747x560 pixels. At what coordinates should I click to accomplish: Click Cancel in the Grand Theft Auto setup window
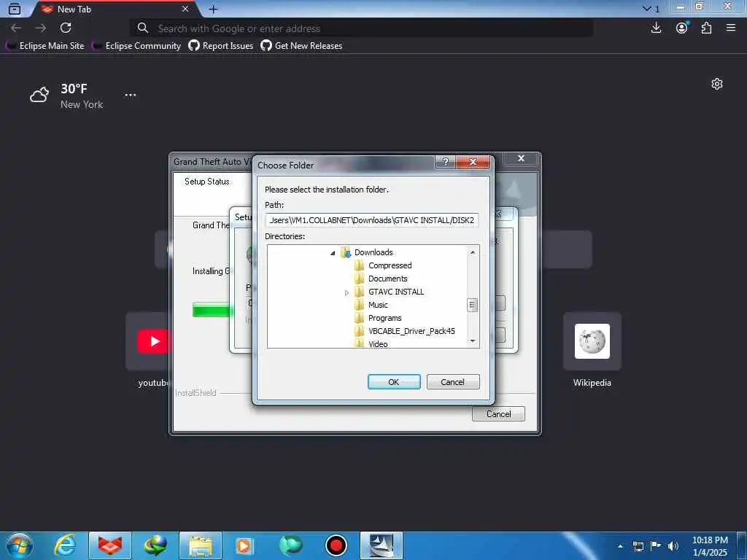pyautogui.click(x=498, y=414)
